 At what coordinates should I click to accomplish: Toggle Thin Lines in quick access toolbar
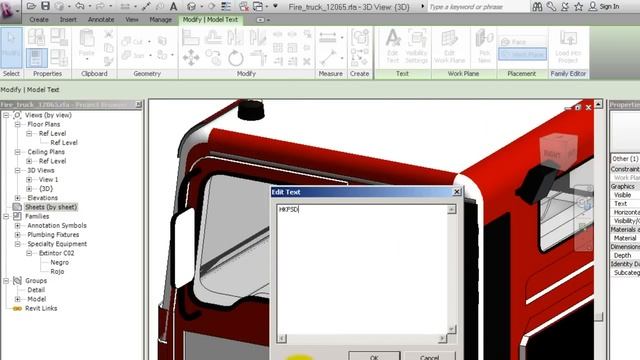pos(226,6)
